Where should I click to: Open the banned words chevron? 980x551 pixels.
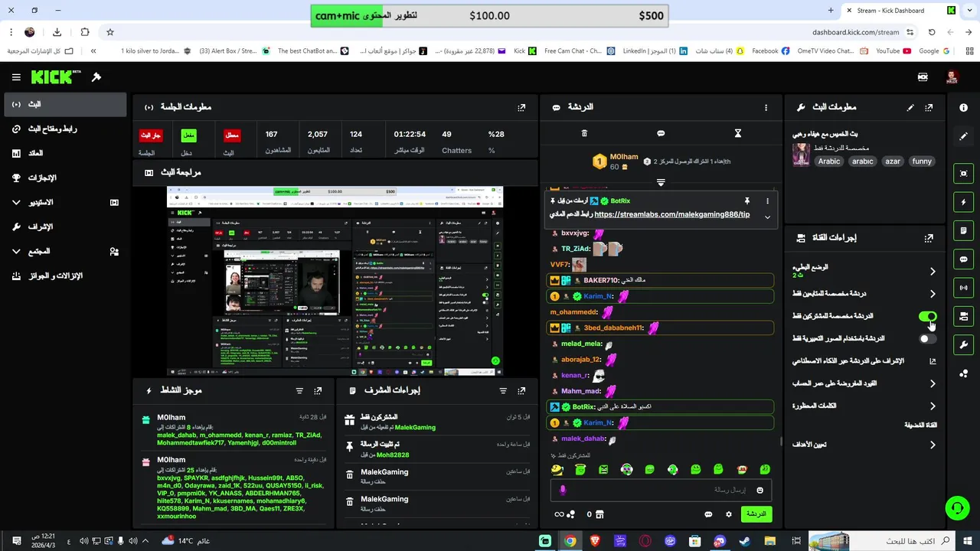coord(933,406)
